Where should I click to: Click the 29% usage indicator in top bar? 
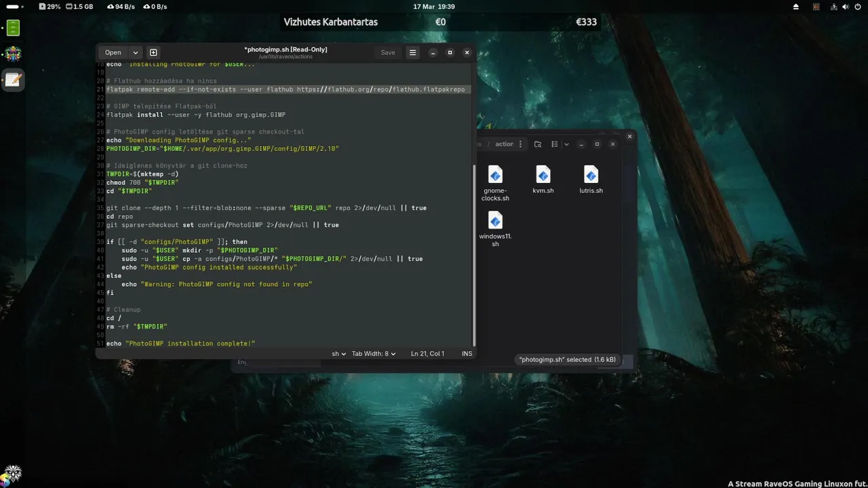click(x=50, y=6)
